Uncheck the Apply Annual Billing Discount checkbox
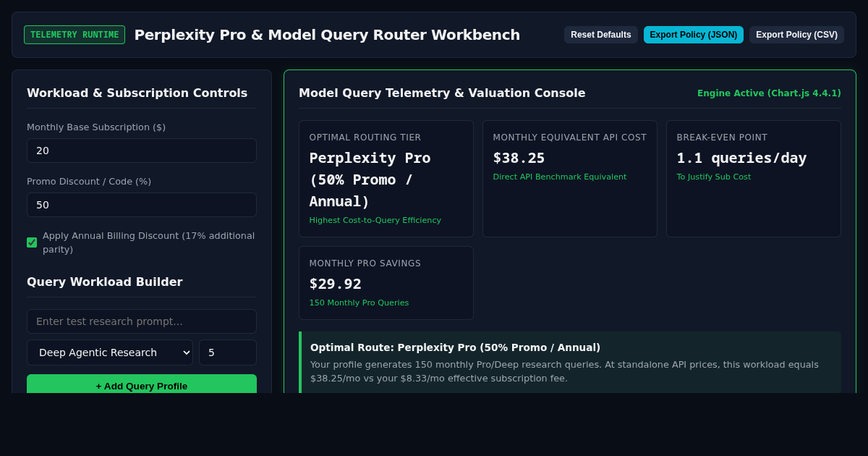This screenshot has height=456, width=868. click(x=32, y=242)
